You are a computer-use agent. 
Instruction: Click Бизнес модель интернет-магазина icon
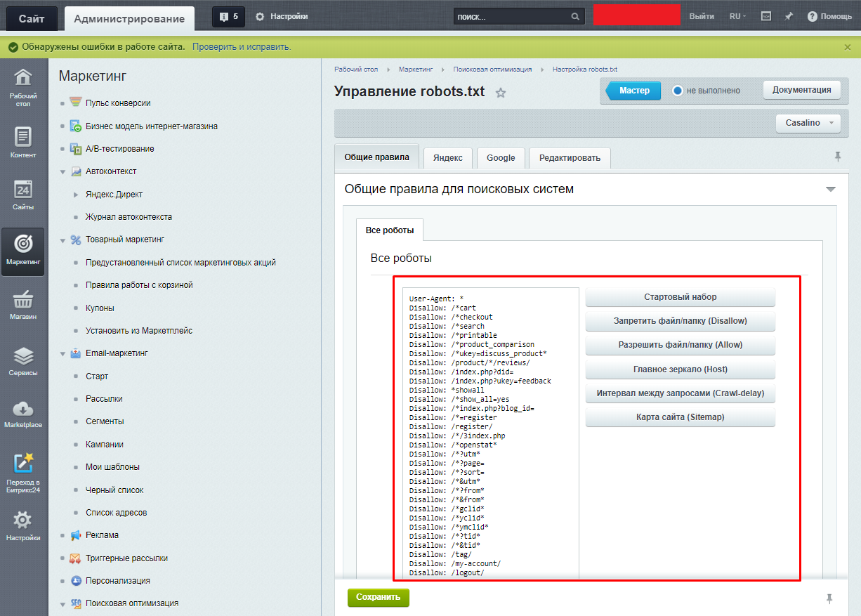(x=75, y=126)
